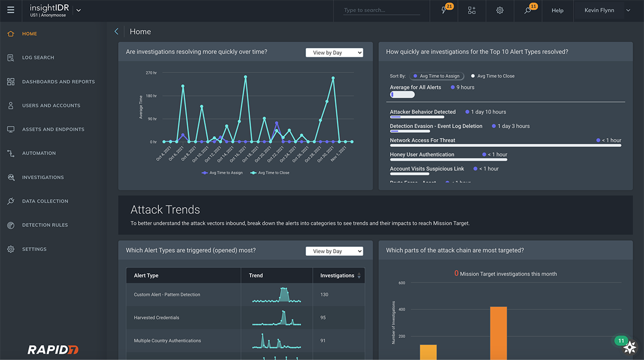
Task: Open alerts lightning icon with 21 badge
Action: (x=445, y=10)
